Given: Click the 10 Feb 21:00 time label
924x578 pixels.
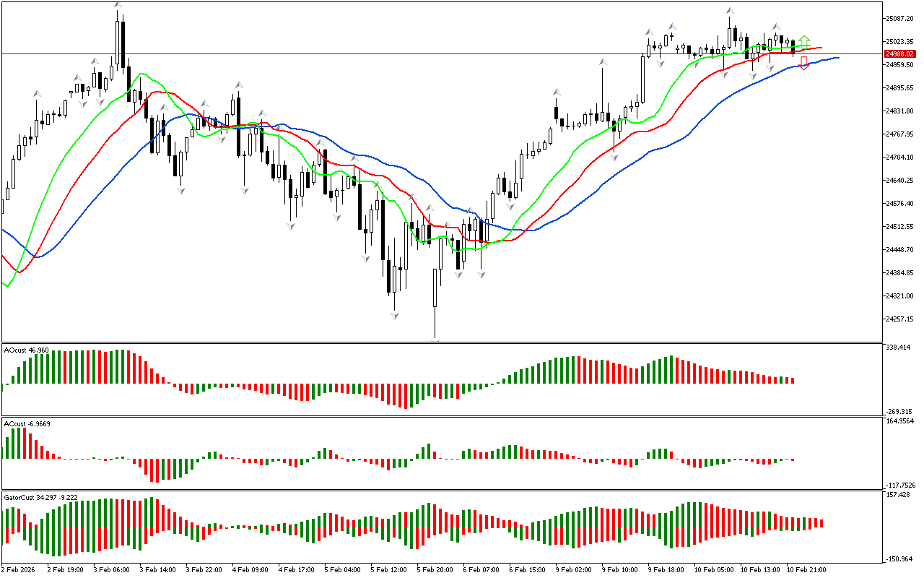Looking at the screenshot, I should (x=806, y=569).
